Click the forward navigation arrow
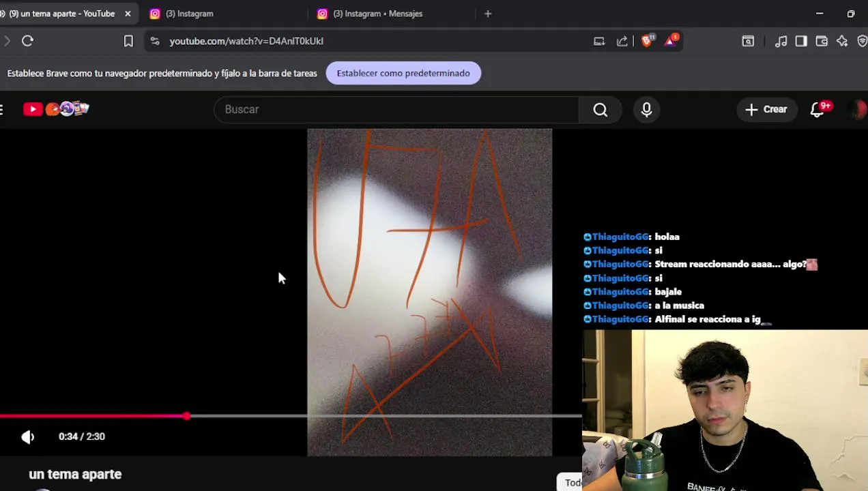This screenshot has height=491, width=868. pyautogui.click(x=7, y=41)
